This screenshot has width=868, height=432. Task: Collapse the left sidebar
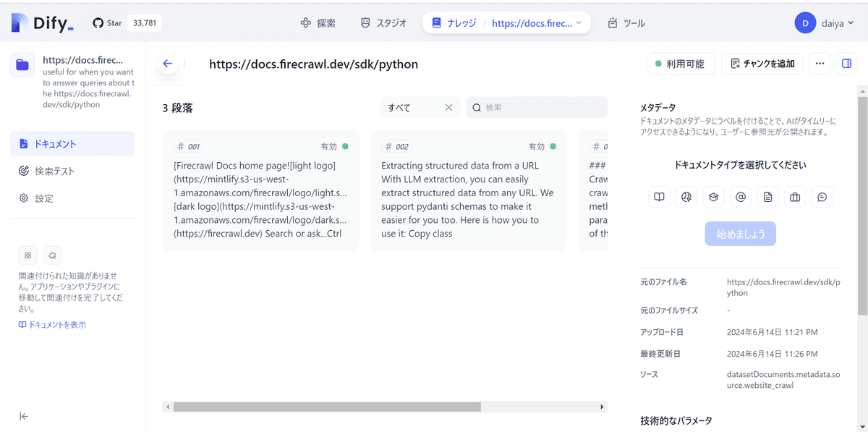point(24,416)
